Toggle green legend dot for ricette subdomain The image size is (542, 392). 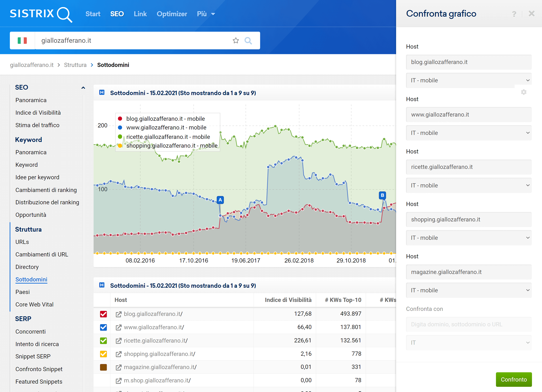tap(120, 137)
